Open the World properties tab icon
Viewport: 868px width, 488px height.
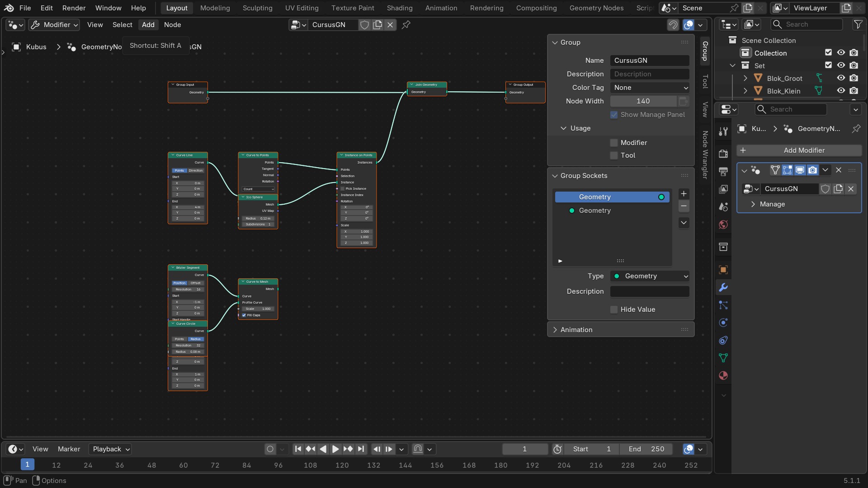pyautogui.click(x=723, y=225)
